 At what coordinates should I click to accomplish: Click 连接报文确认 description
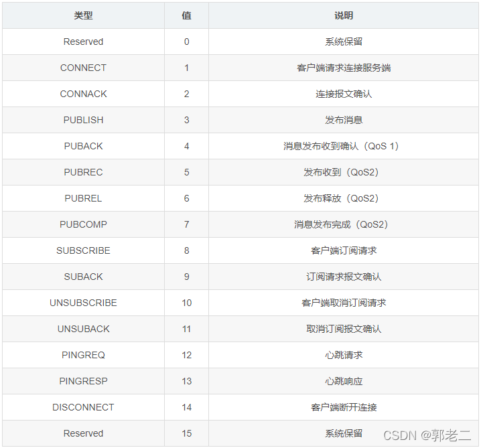(344, 94)
